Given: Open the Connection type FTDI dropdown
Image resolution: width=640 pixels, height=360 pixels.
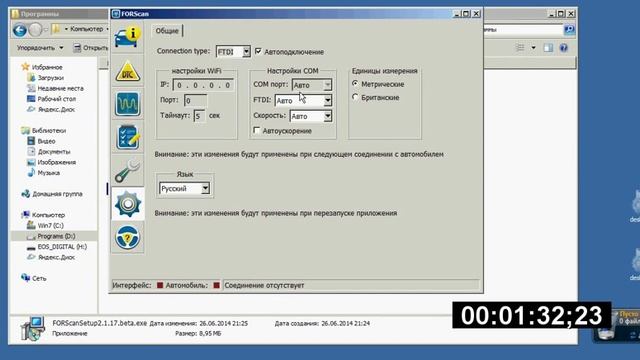Looking at the screenshot, I should (246, 51).
